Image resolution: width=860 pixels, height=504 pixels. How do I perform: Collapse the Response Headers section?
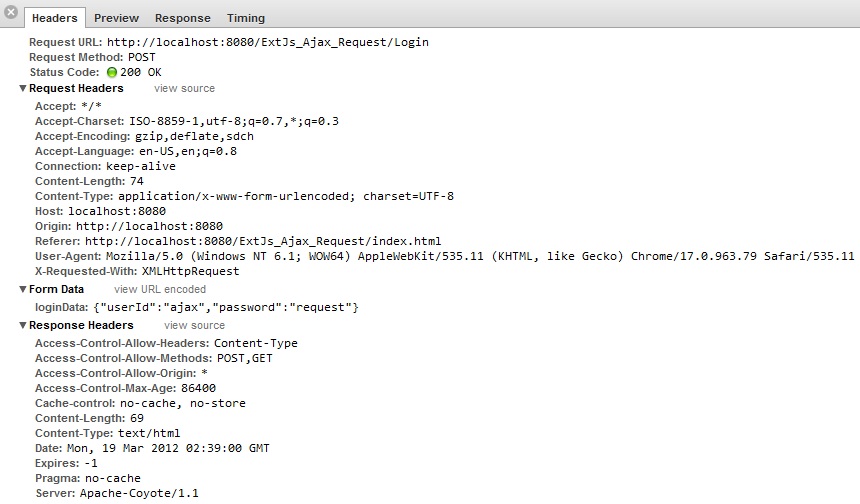click(x=22, y=325)
